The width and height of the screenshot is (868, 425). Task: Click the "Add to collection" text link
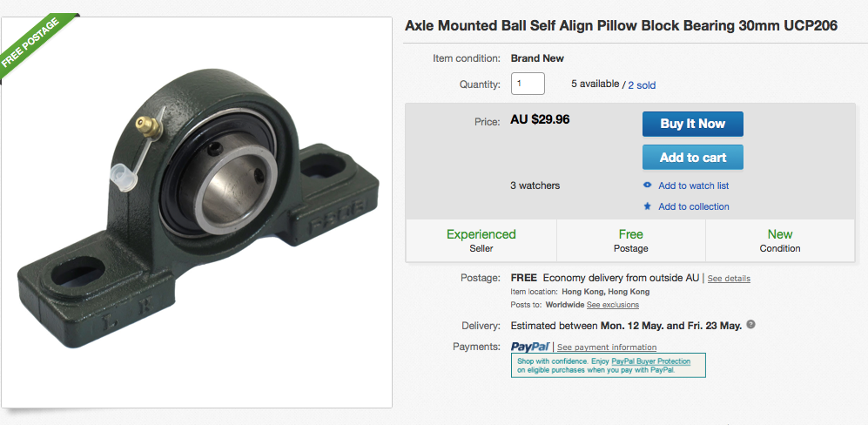pos(693,206)
